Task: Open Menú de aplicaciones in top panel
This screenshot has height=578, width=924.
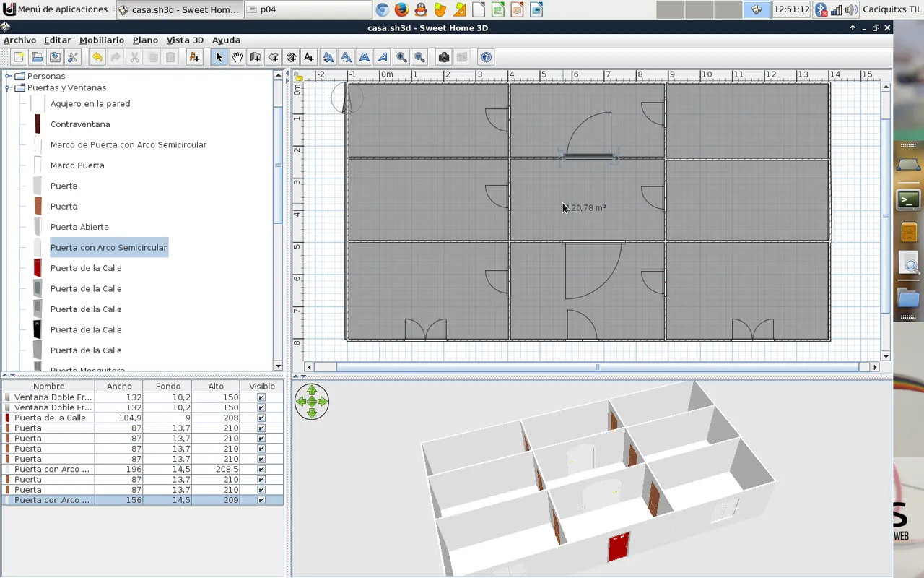Action: [x=56, y=9]
